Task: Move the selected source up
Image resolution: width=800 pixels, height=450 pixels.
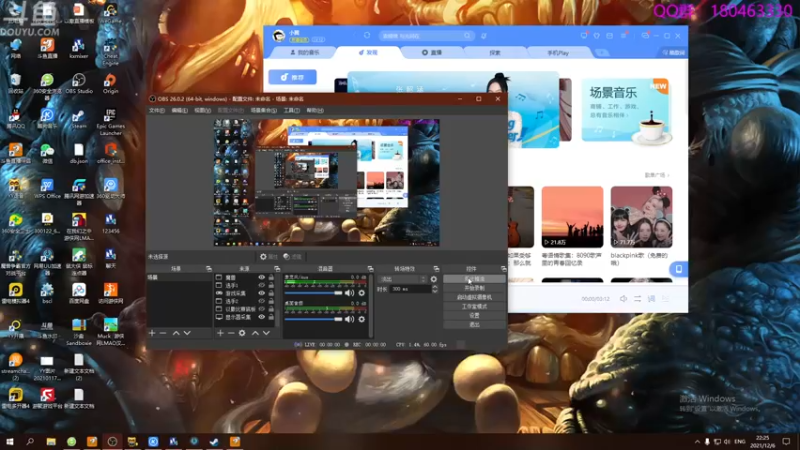Action: click(256, 333)
